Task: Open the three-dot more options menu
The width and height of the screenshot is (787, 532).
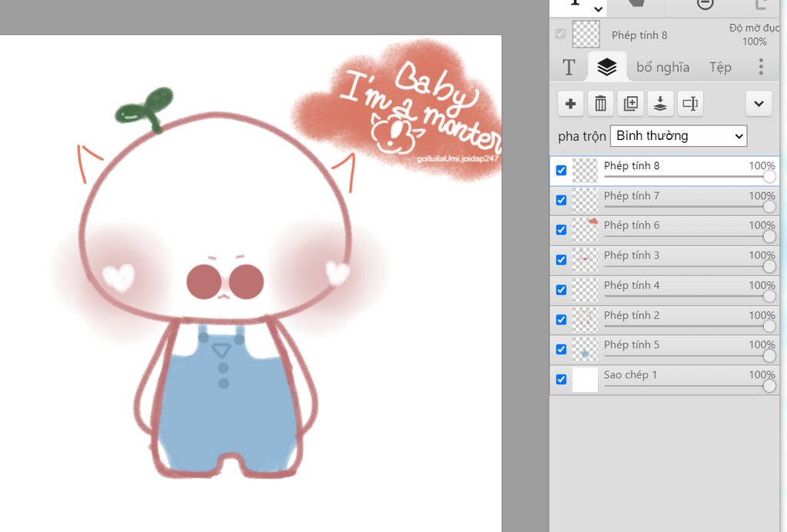Action: pos(761,67)
